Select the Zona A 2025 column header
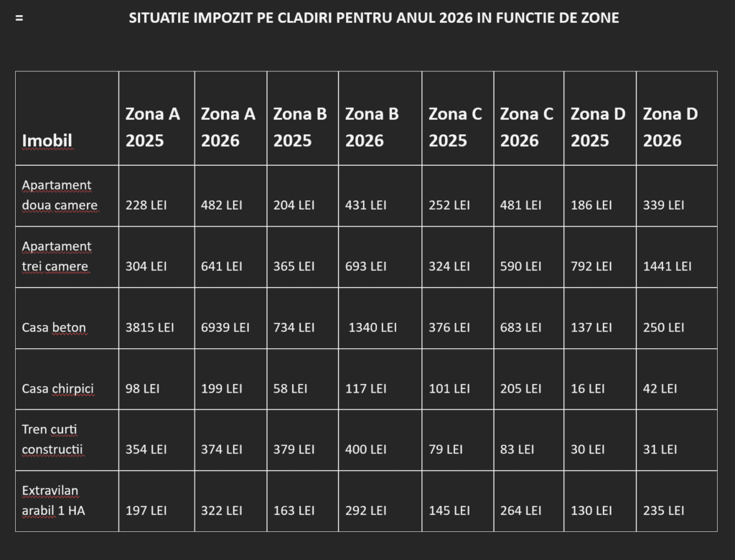The width and height of the screenshot is (735, 560). pyautogui.click(x=153, y=126)
